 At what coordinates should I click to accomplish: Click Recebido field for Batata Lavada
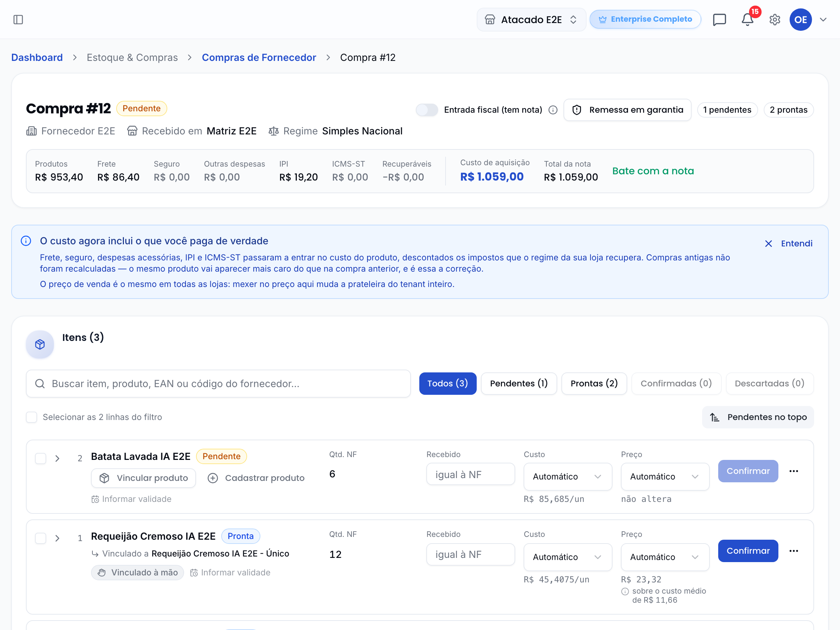click(470, 474)
